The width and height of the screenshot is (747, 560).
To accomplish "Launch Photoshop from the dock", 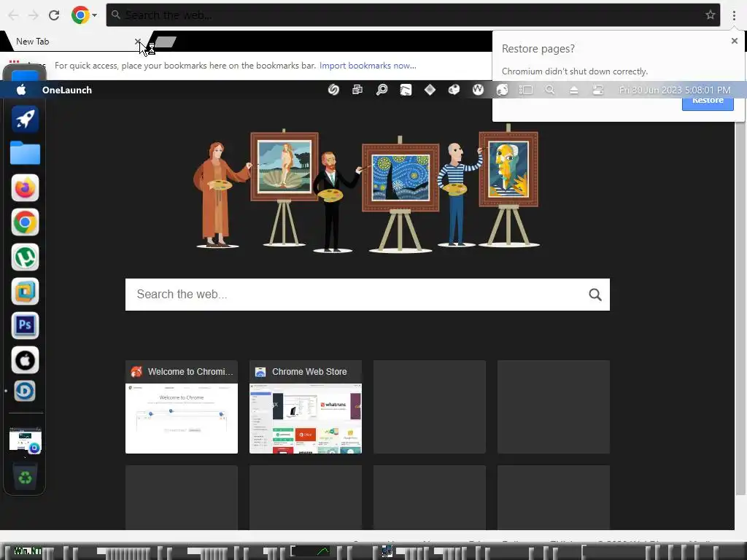I will click(x=25, y=326).
